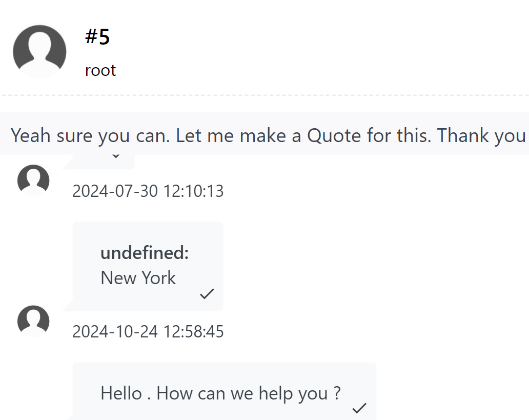Open the root username label
The image size is (529, 420).
pyautogui.click(x=100, y=70)
